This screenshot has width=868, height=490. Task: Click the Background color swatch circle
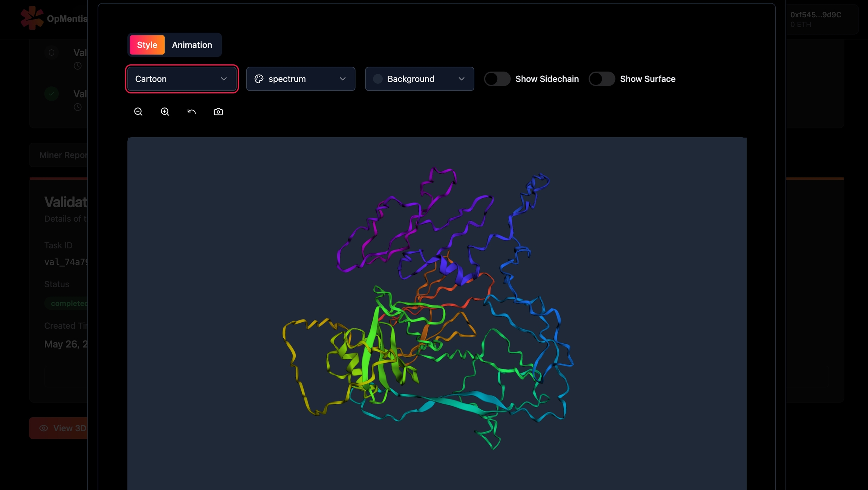(377, 79)
